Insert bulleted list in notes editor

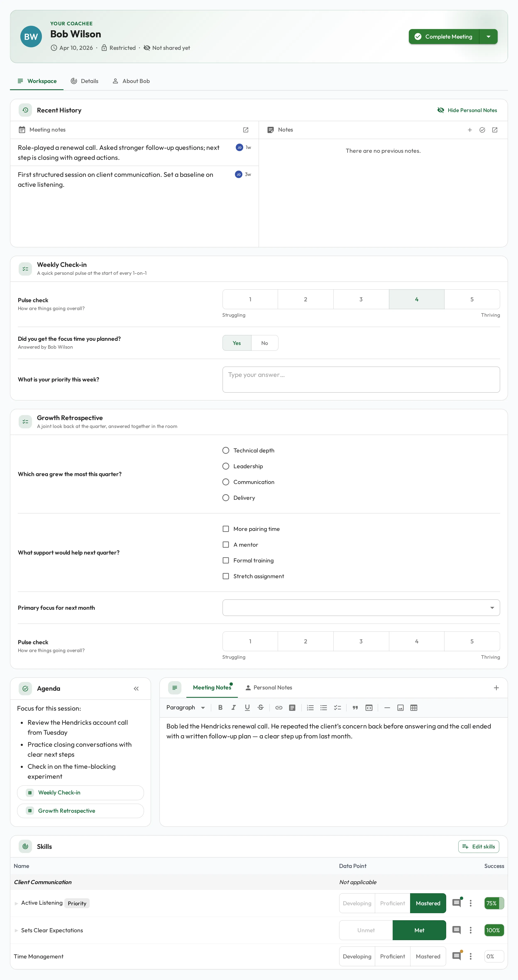[x=324, y=708]
